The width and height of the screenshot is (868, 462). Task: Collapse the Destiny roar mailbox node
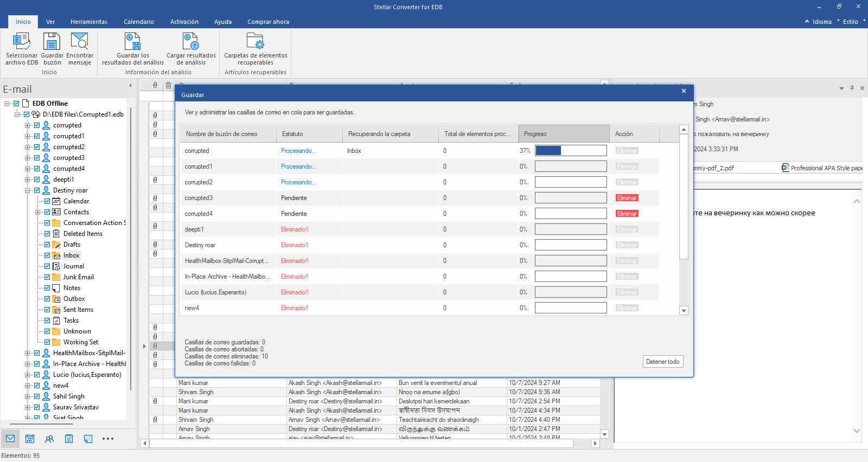pyautogui.click(x=27, y=190)
